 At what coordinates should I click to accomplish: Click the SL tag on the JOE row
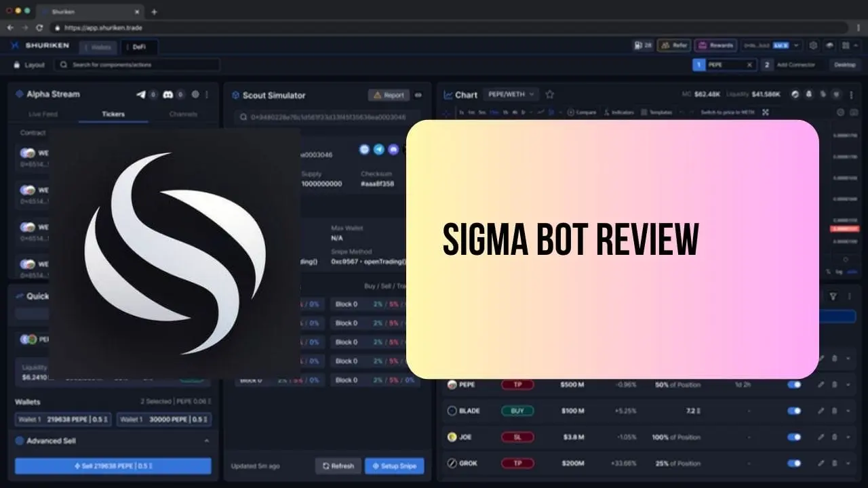coord(517,437)
